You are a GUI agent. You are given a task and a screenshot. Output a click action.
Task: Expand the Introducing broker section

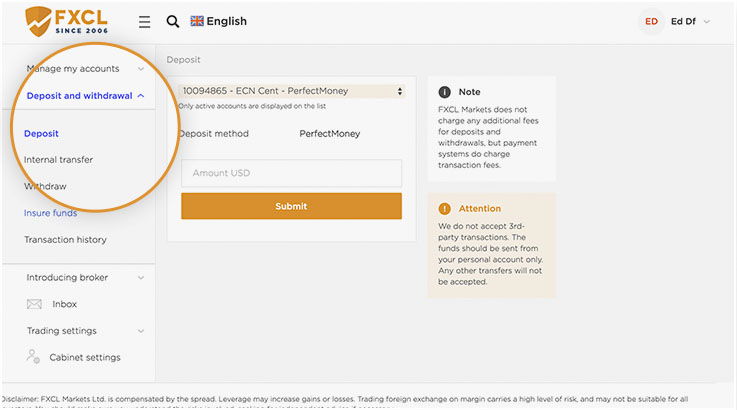point(85,277)
